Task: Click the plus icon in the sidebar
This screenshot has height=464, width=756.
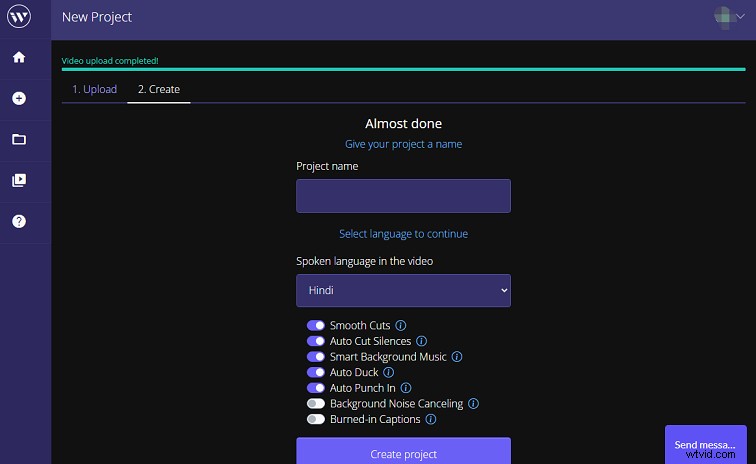Action: coord(19,98)
